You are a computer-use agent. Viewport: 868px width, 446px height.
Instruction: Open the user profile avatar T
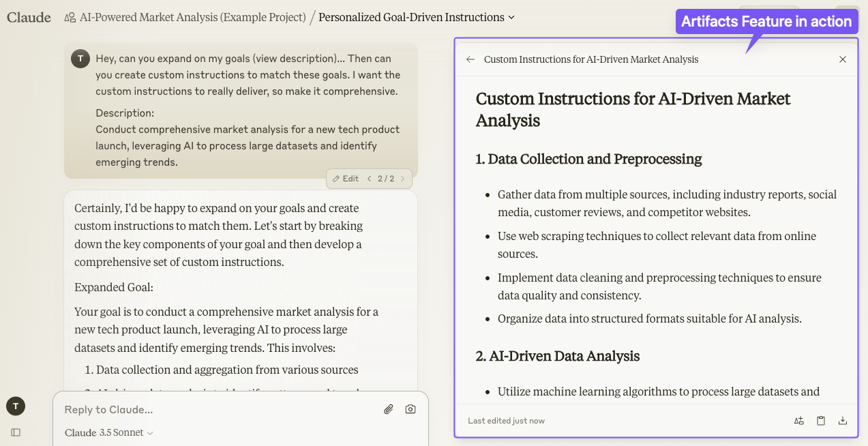tap(16, 406)
